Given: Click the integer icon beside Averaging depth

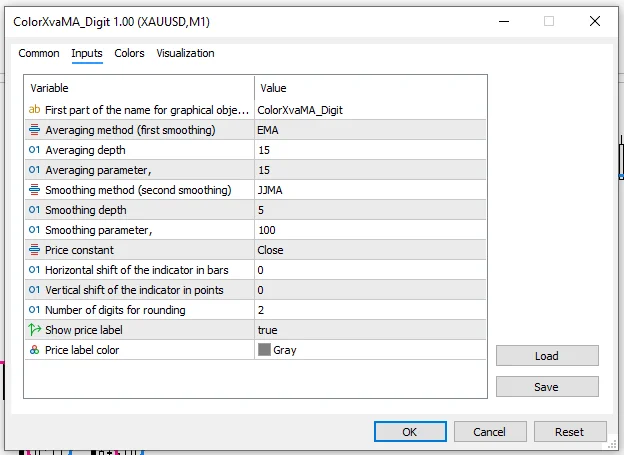Looking at the screenshot, I should tap(35, 150).
